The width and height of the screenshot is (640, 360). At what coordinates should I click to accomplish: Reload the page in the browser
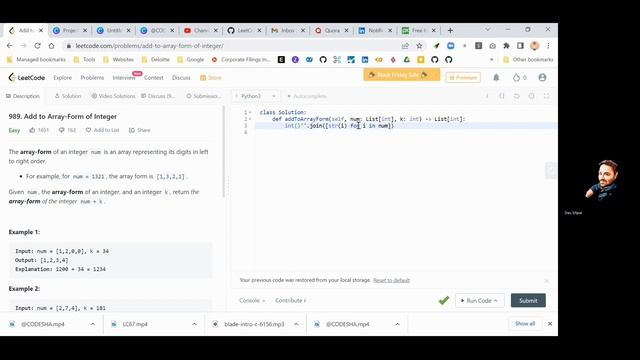37,46
